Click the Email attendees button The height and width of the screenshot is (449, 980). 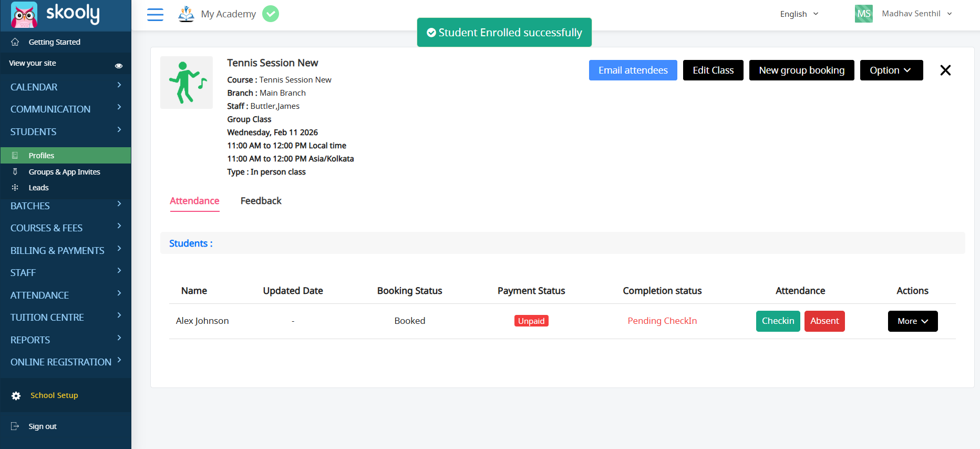633,70
